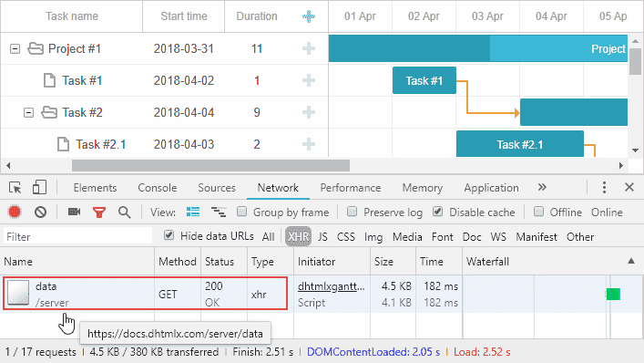Click the Project #1 progress bar in chart
The width and height of the screenshot is (644, 363).
pyautogui.click(x=478, y=48)
